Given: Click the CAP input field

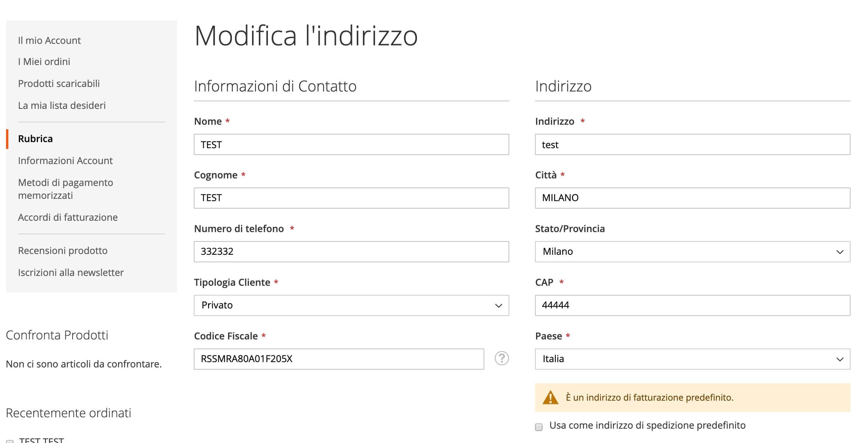Looking at the screenshot, I should pos(692,305).
